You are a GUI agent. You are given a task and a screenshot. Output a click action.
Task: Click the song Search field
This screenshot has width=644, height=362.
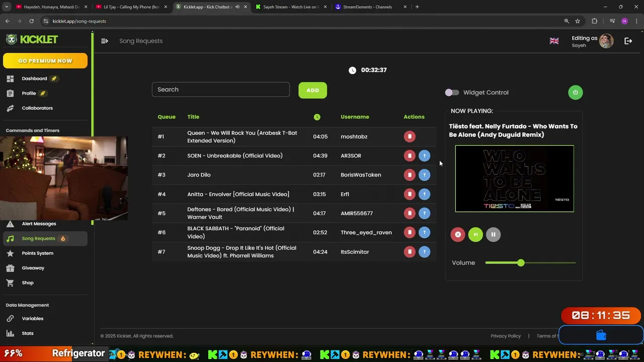[221, 89]
